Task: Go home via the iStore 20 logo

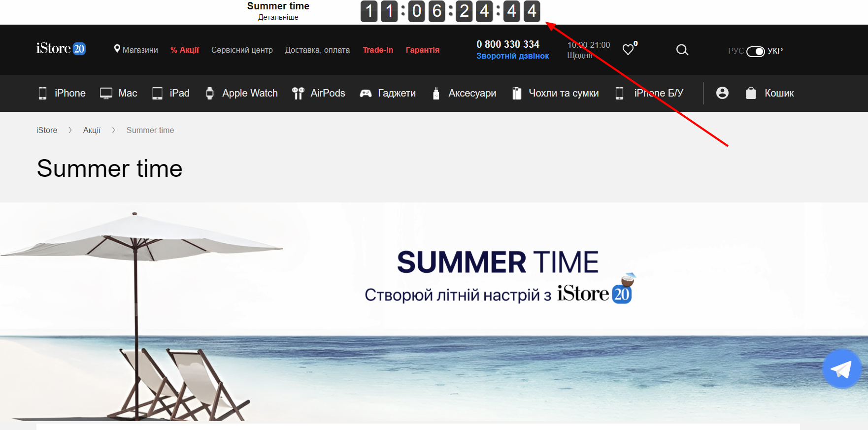Action: [61, 49]
